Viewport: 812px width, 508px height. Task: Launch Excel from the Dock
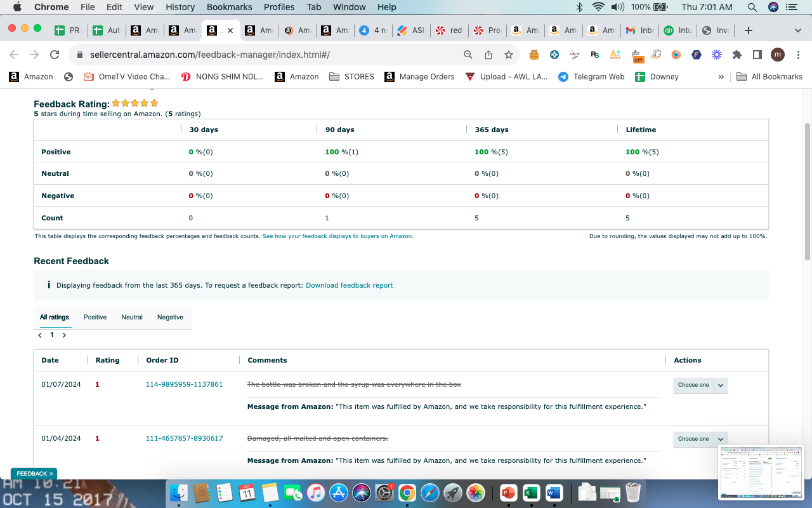point(531,492)
